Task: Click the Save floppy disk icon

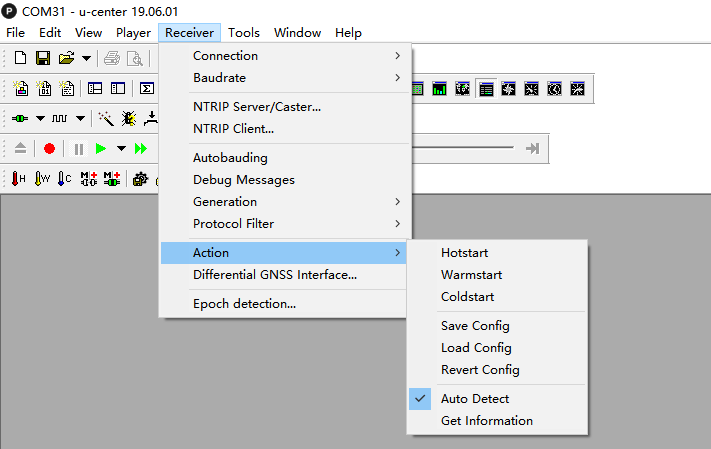Action: (43, 58)
